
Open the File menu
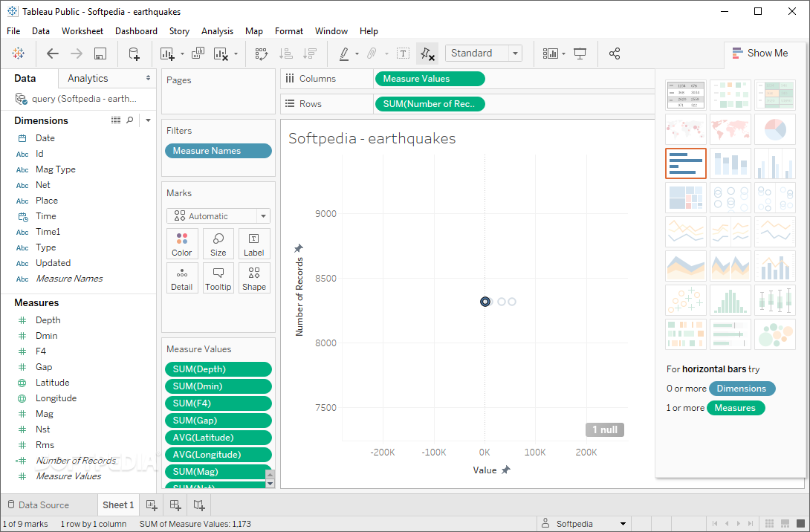point(13,31)
